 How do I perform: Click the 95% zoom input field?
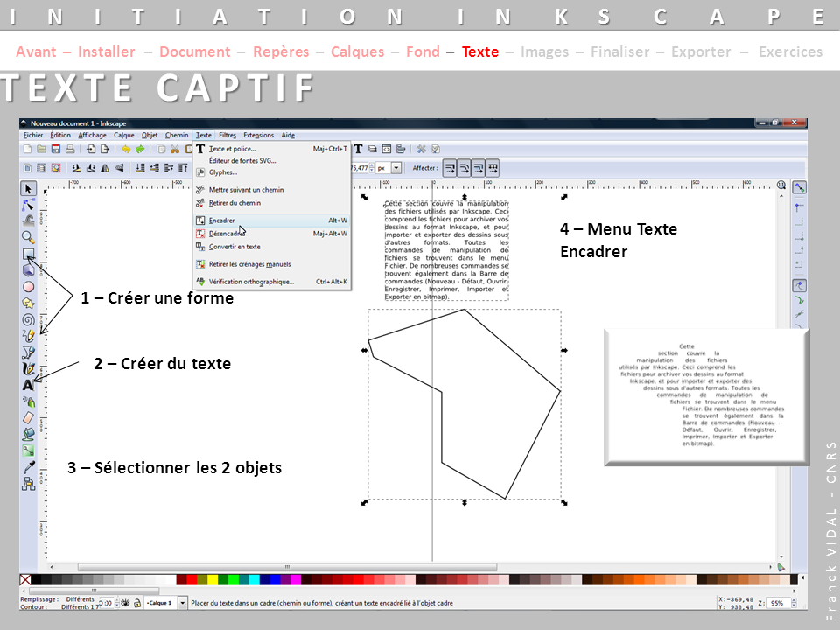pyautogui.click(x=779, y=603)
